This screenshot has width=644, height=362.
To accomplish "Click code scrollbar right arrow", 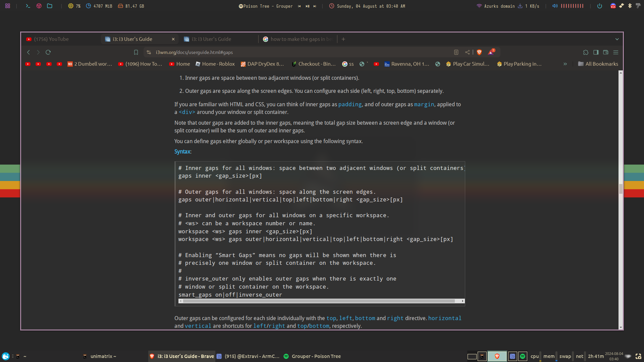I will (x=463, y=301).
